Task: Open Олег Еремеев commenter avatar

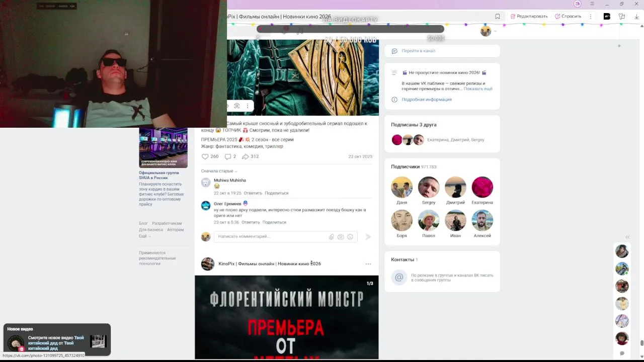Action: point(206,206)
